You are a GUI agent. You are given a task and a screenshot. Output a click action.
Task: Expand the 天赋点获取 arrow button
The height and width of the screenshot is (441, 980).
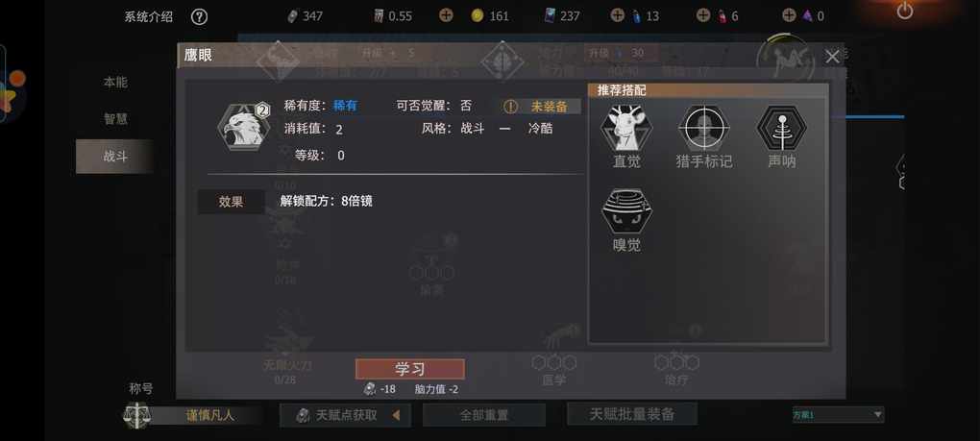point(396,415)
